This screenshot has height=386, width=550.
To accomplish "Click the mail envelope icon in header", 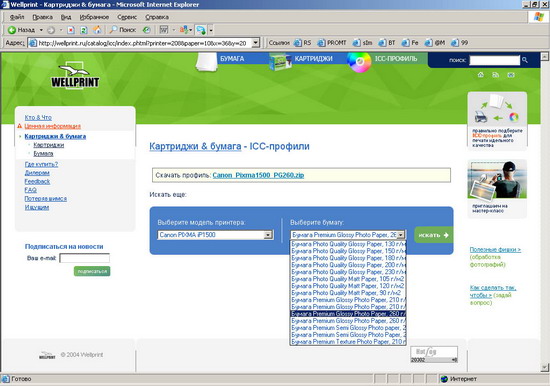I will 511,75.
